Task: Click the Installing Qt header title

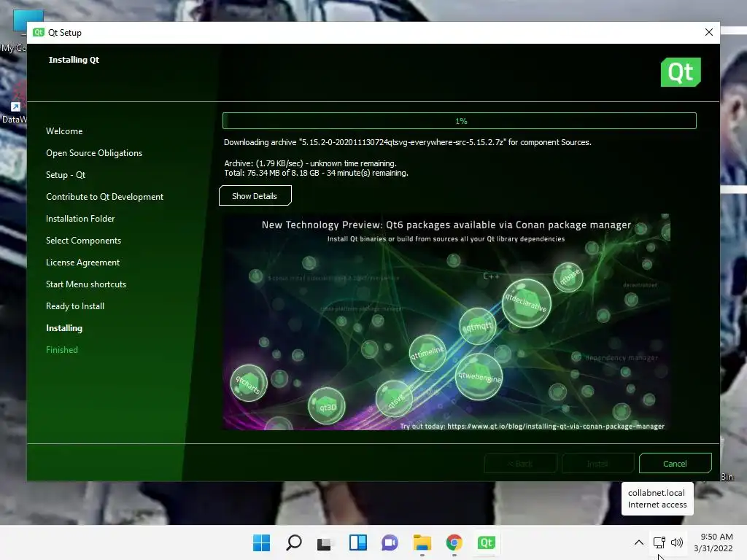Action: (74, 60)
